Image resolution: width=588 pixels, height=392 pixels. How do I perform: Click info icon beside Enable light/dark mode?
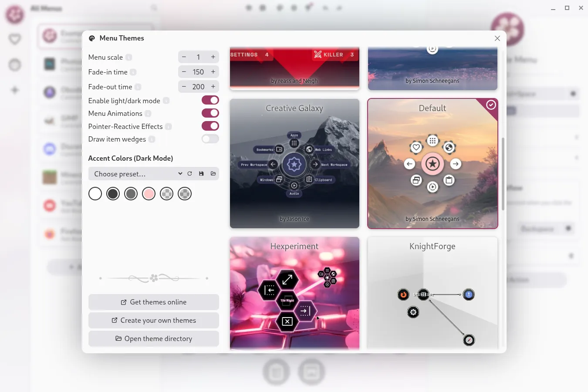(x=166, y=101)
